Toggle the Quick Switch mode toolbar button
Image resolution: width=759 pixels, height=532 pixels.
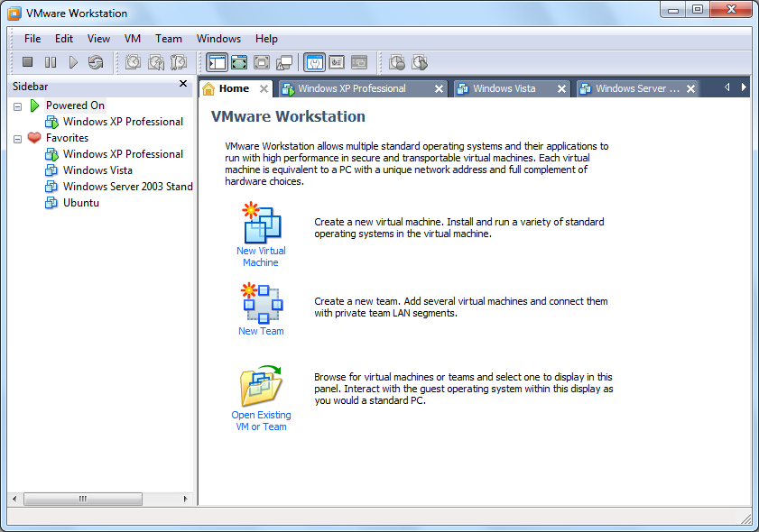239,62
